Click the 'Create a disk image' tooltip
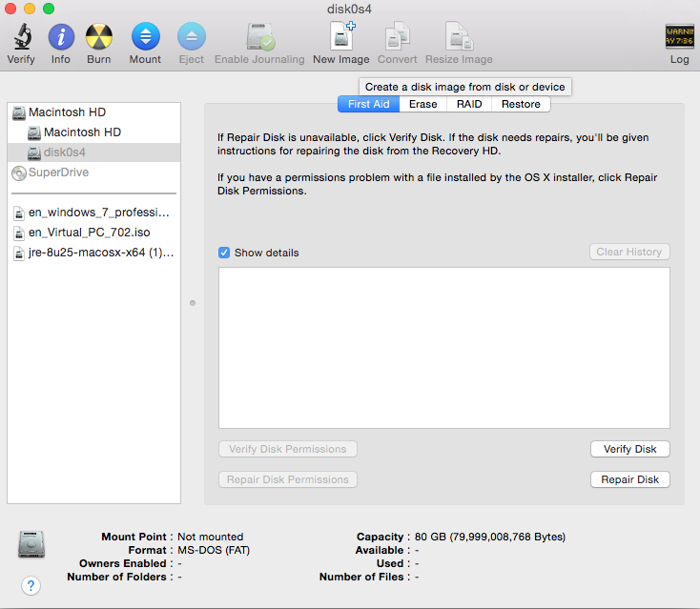The width and height of the screenshot is (700, 609). click(465, 87)
